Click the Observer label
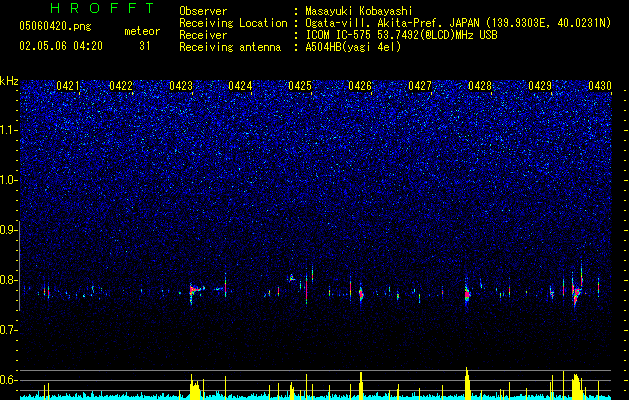This screenshot has height=400, width=629. 203,11
